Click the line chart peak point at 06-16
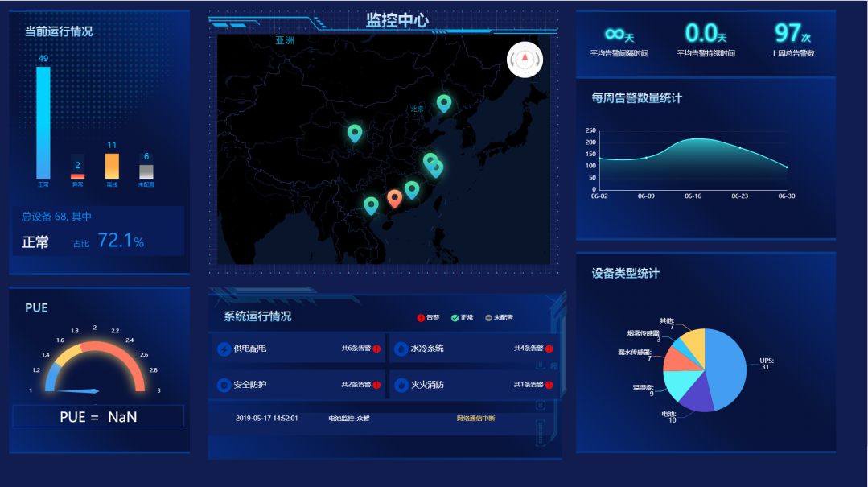The width and height of the screenshot is (868, 487). (693, 138)
